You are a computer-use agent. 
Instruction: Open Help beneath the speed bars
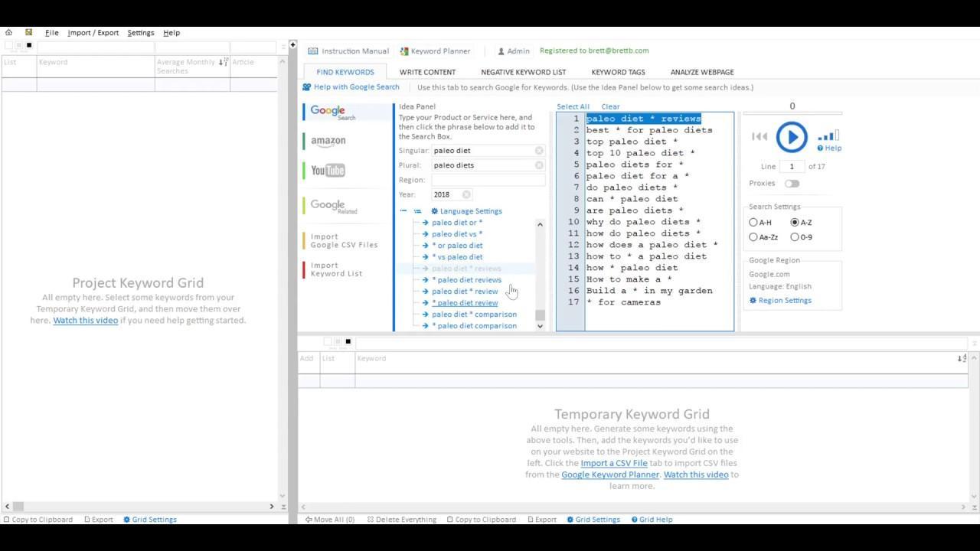pos(829,148)
